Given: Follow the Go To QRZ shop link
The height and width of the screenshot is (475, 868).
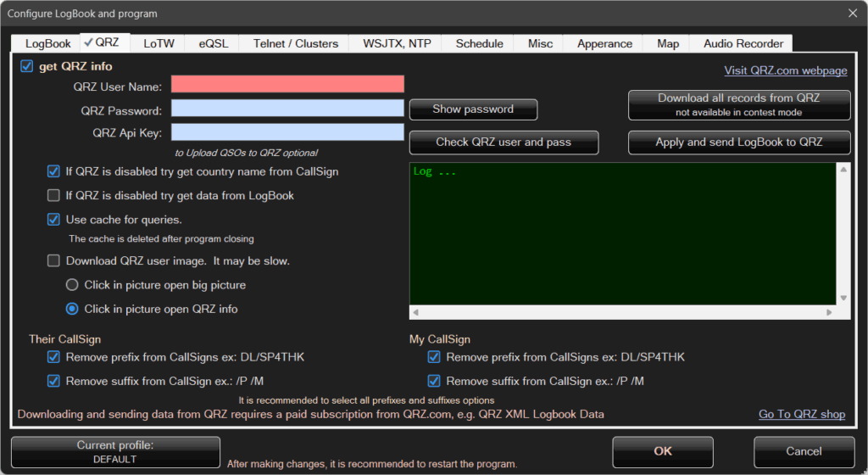Looking at the screenshot, I should click(801, 414).
